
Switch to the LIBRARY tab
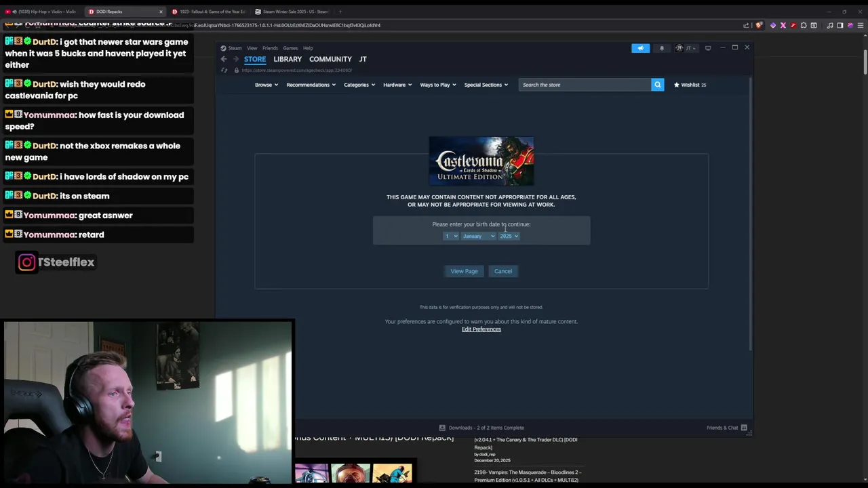point(288,59)
